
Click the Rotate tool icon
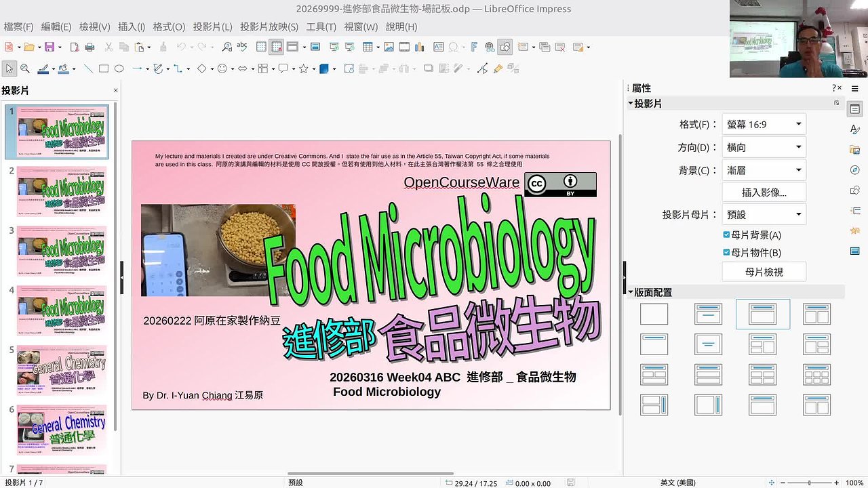[x=349, y=68]
